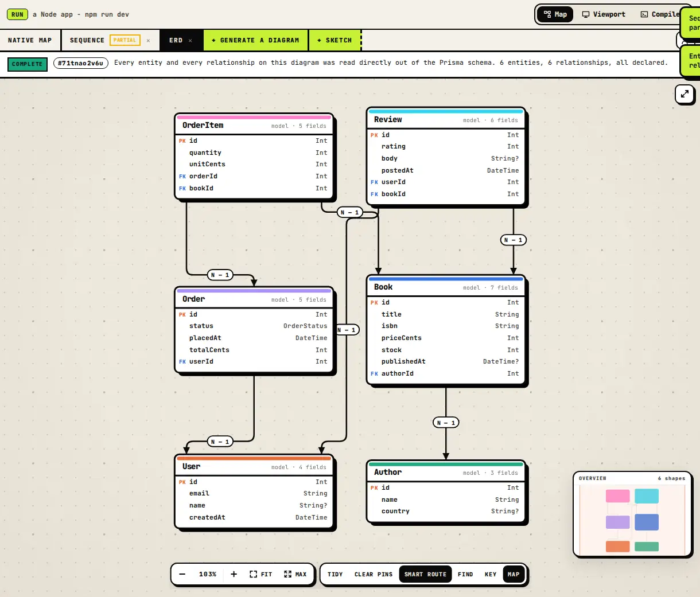Click the OVERVIEW panel title
Screen dimensions: 700x597
[x=592, y=478]
